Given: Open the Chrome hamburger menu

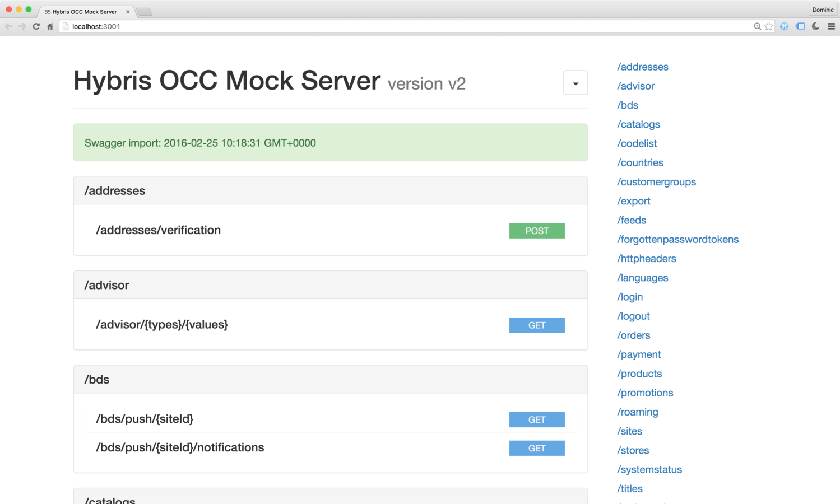Looking at the screenshot, I should coord(832,26).
